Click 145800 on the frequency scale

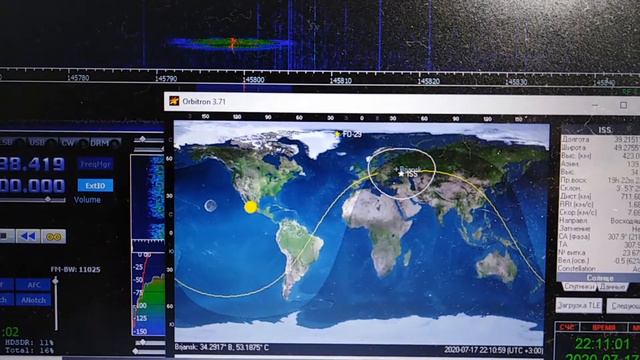pyautogui.click(x=253, y=80)
